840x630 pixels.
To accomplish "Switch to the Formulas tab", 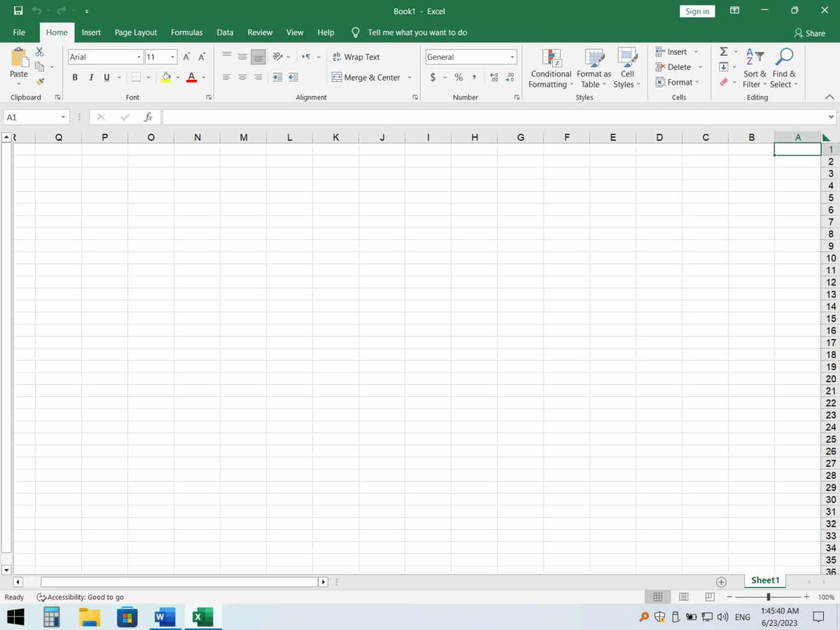I will 187,32.
